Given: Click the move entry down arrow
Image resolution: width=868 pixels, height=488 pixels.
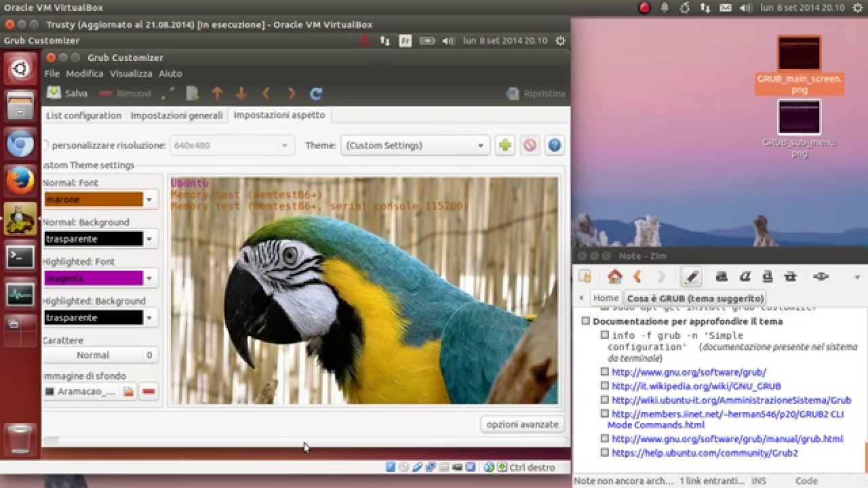Looking at the screenshot, I should coord(241,94).
